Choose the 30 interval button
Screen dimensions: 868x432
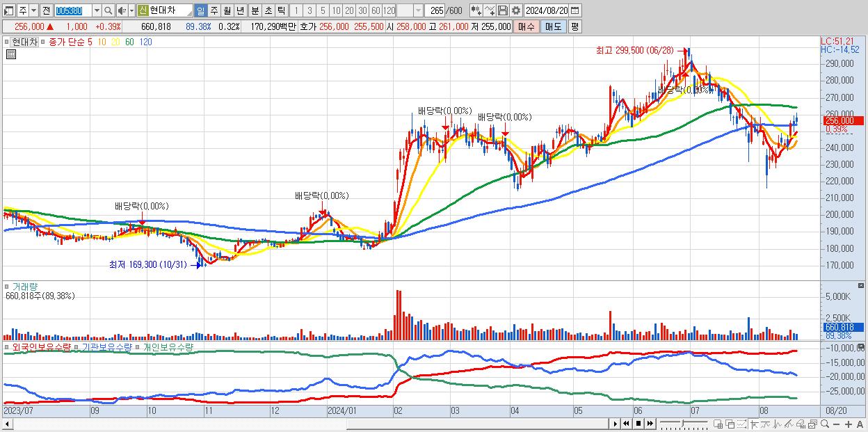(362, 10)
